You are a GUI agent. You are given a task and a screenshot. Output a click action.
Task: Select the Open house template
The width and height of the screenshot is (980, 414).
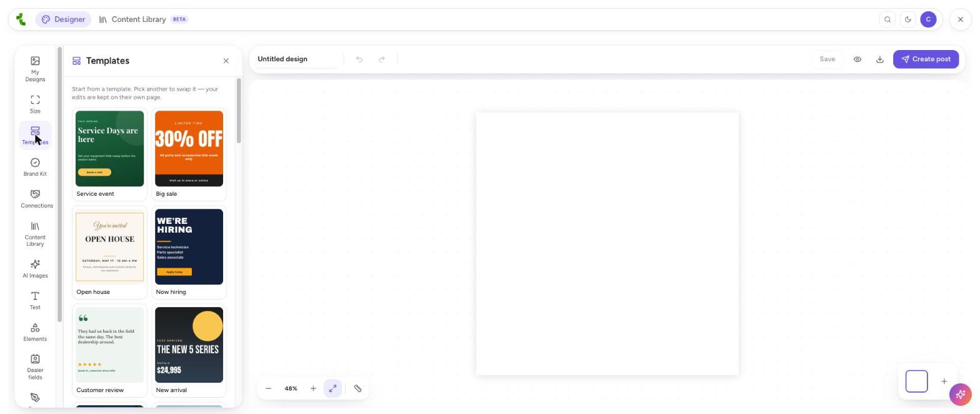coord(109,253)
